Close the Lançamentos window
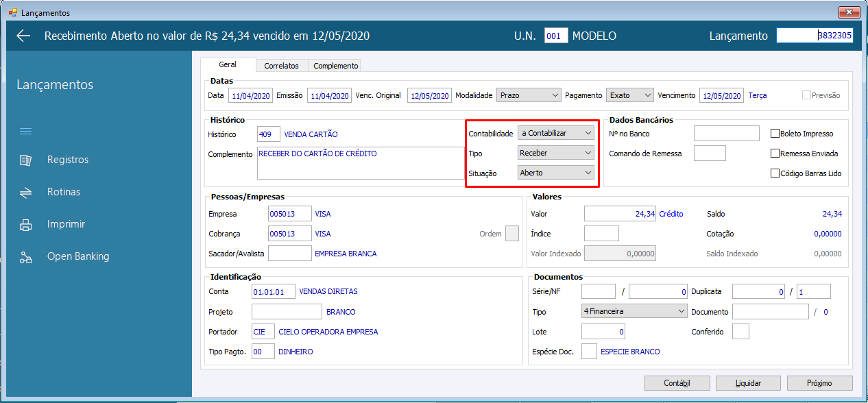868x403 pixels. coord(849,12)
